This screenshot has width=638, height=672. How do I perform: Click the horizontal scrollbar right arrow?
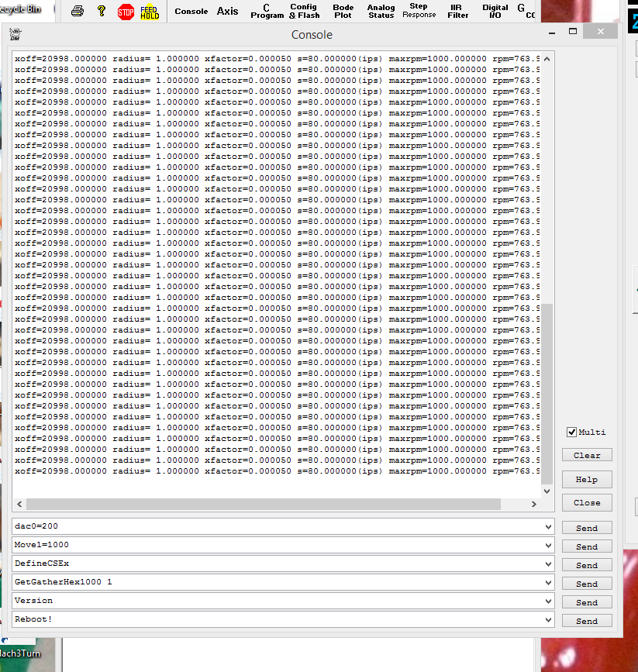[x=533, y=504]
